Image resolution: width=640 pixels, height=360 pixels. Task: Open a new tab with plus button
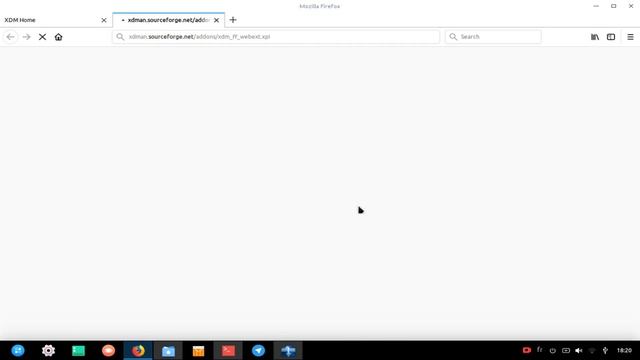pos(233,20)
